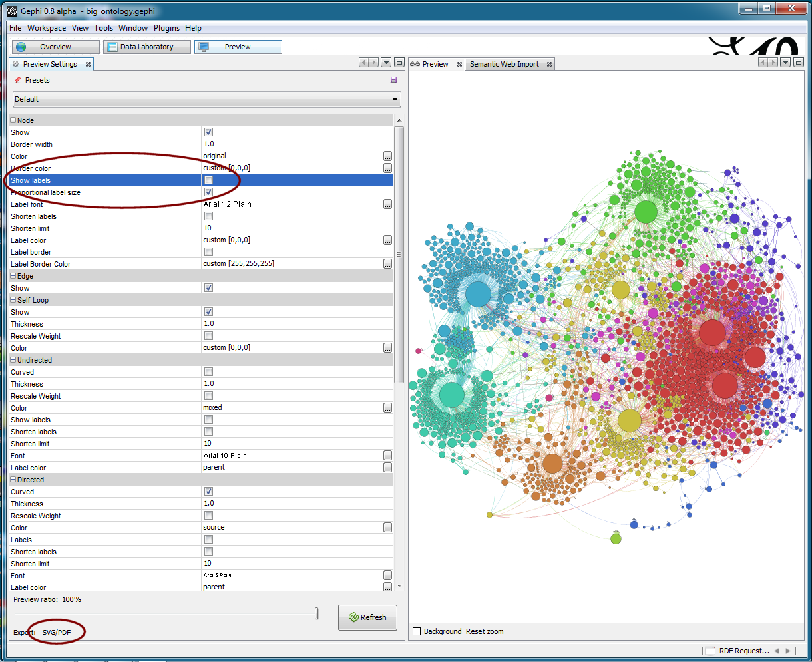This screenshot has width=812, height=662.
Task: Tick the Label border checkbox
Action: [208, 252]
